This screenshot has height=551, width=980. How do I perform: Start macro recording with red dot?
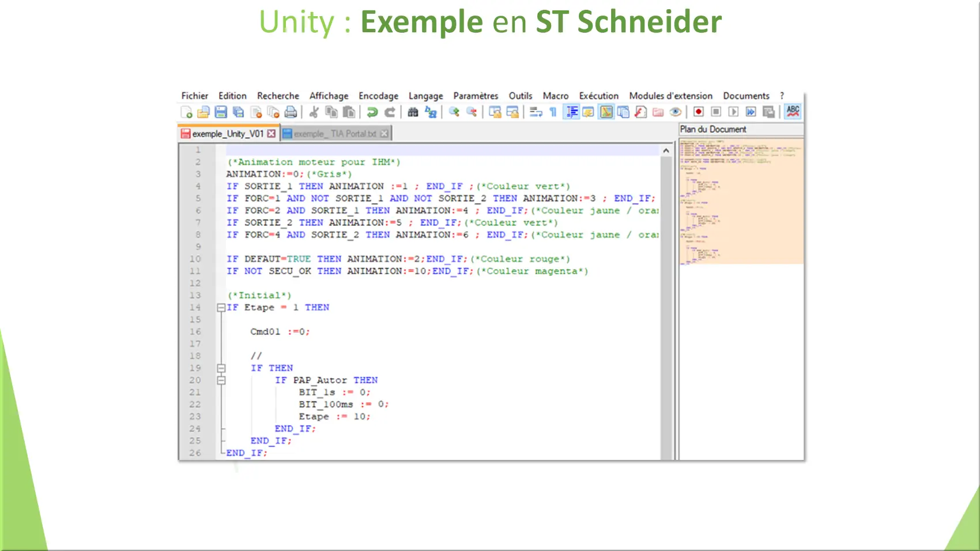(699, 112)
